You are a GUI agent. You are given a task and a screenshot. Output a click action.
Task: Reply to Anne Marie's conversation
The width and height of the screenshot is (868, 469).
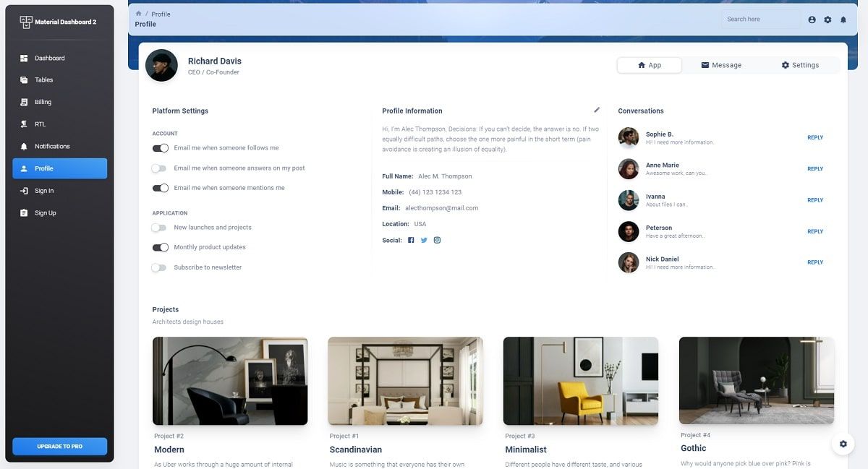click(815, 168)
